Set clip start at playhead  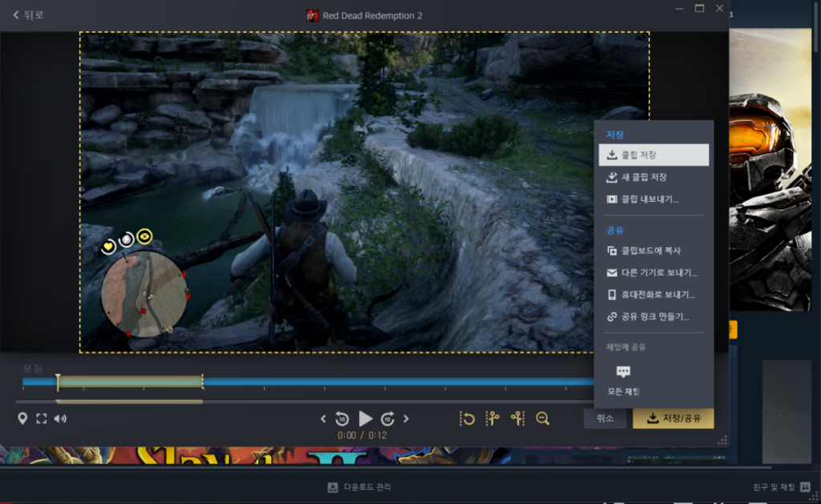pos(493,418)
